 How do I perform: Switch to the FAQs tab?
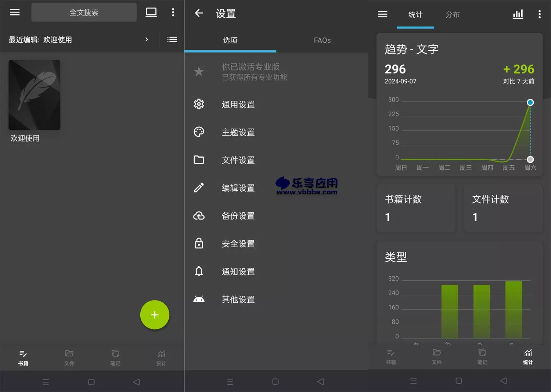pyautogui.click(x=322, y=40)
